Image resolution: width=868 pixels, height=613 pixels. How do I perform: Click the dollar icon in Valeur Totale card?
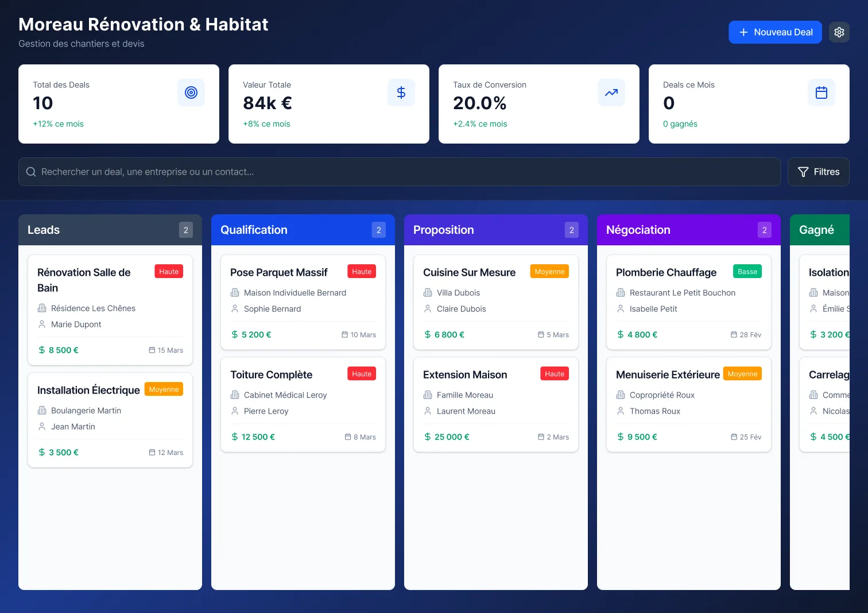tap(401, 92)
